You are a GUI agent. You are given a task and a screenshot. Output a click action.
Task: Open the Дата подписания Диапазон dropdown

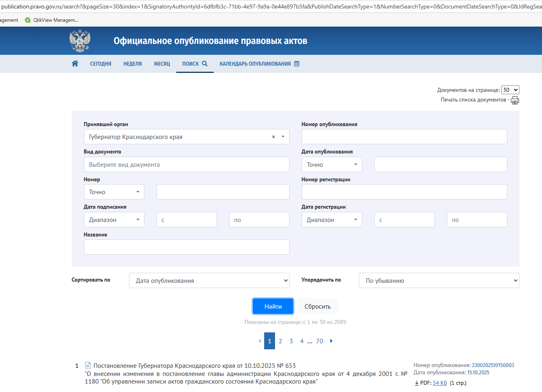pos(114,220)
